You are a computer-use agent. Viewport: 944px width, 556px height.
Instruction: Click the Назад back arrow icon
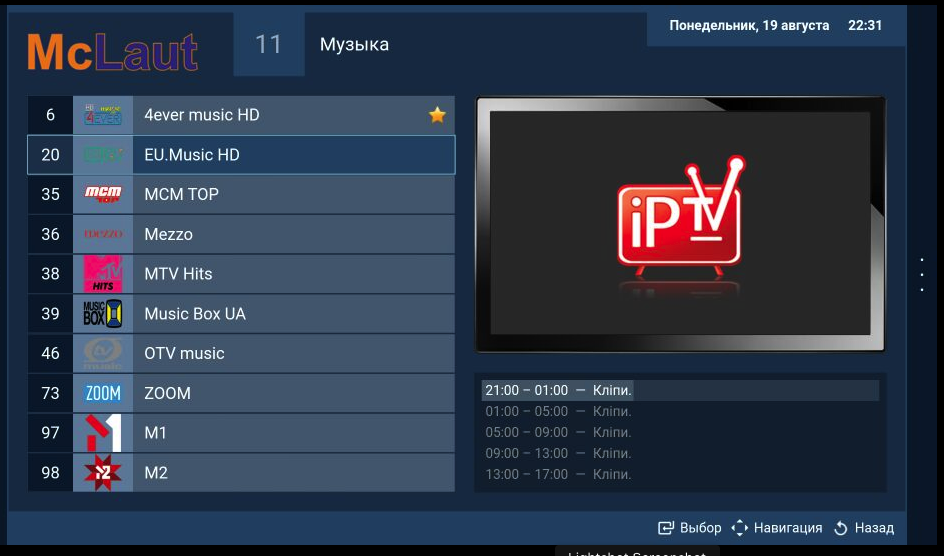(x=840, y=528)
